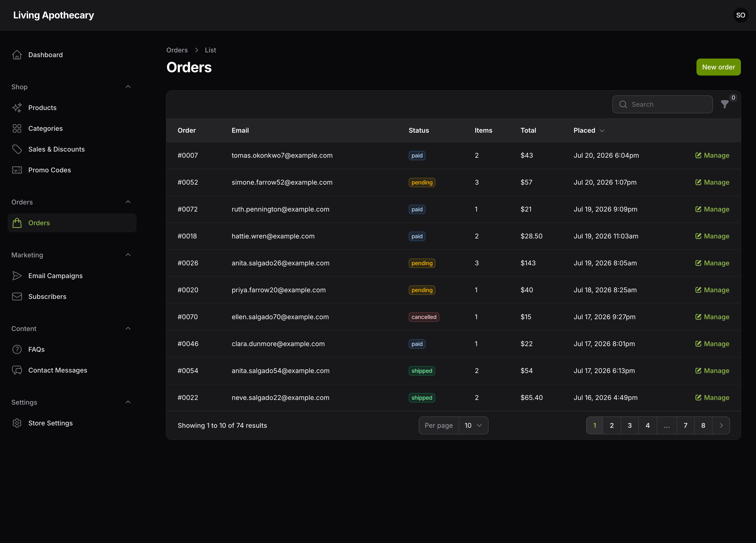756x543 pixels.
Task: Click the magnifier icon in Search
Action: [623, 104]
